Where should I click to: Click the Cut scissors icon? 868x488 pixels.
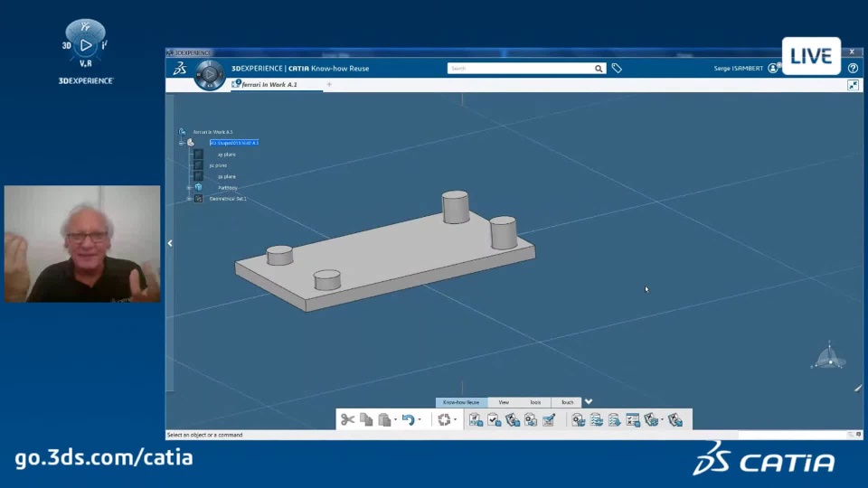tap(347, 420)
